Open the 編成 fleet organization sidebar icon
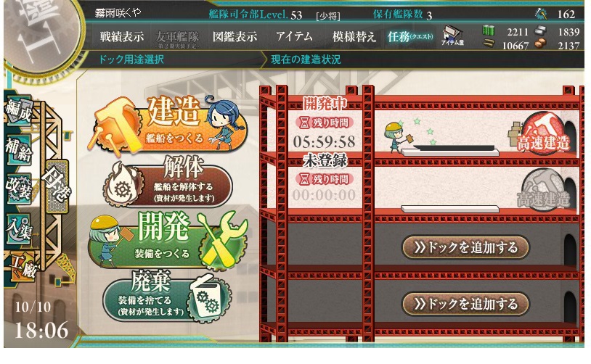This screenshot has width=591, height=364. click(x=18, y=112)
